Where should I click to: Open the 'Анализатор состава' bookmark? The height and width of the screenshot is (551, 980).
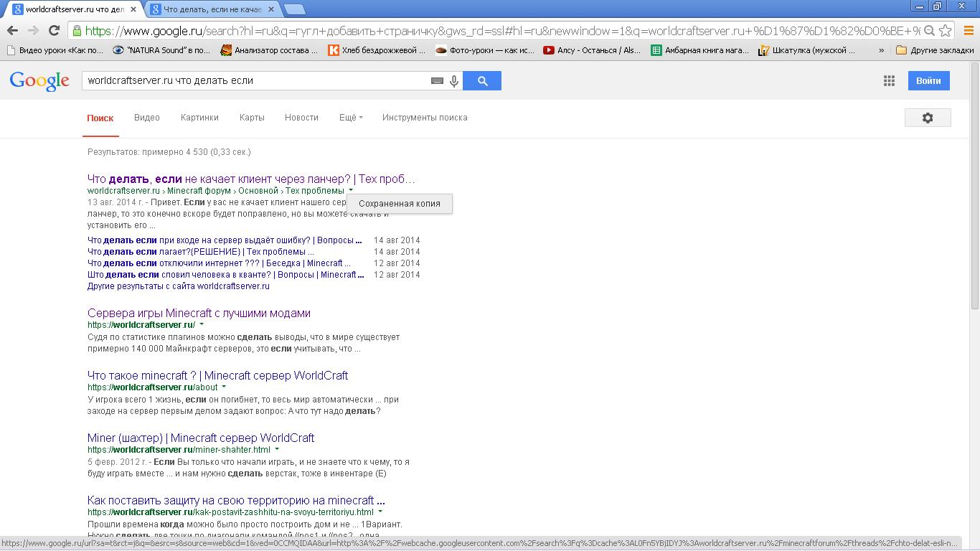(269, 50)
